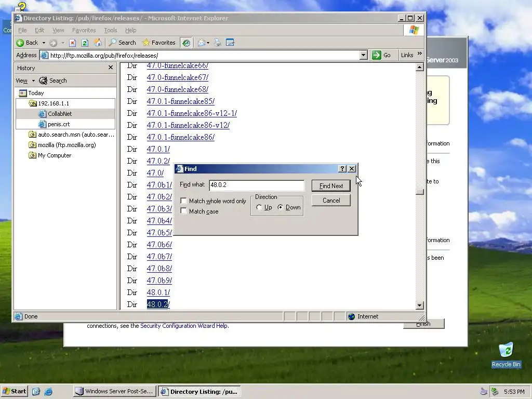Open the 47.0b5/ directory link

click(159, 233)
